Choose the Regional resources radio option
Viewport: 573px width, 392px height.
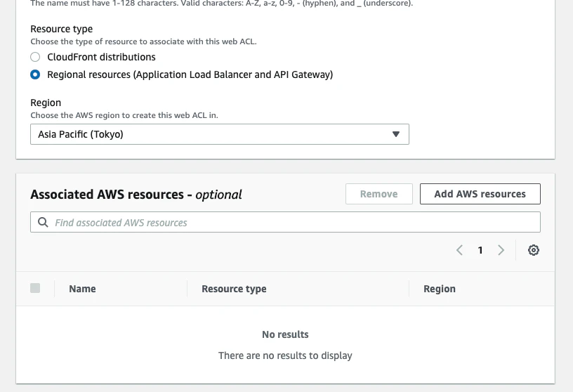35,74
